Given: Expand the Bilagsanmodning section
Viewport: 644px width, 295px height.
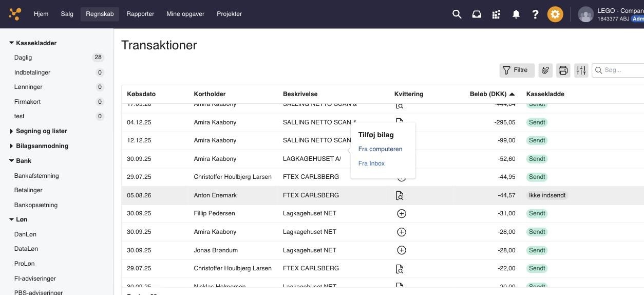Looking at the screenshot, I should [12, 146].
